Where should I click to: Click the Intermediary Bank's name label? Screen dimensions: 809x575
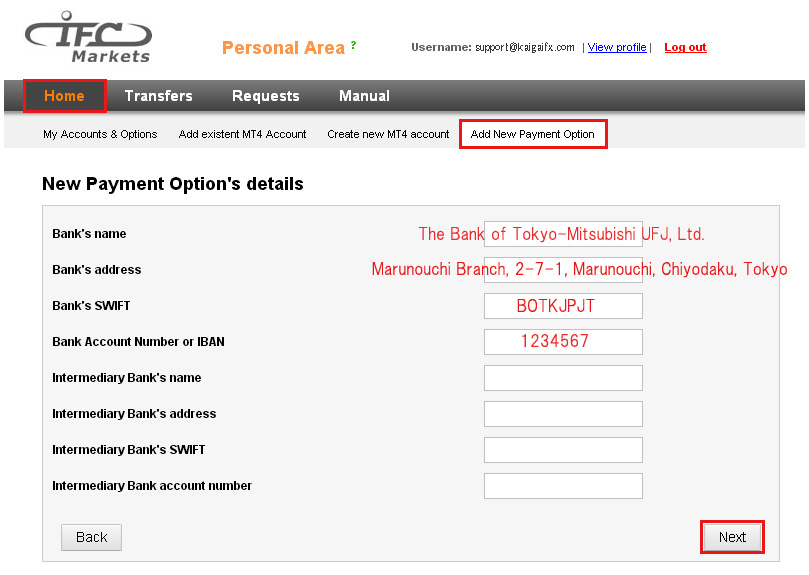point(126,378)
